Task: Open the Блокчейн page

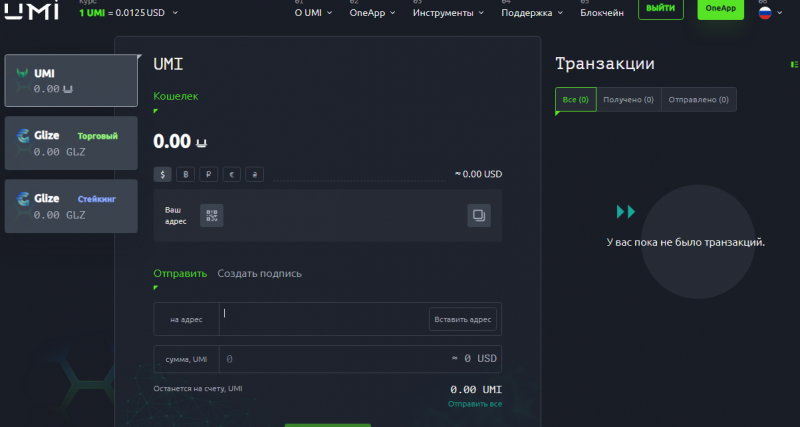Action: [602, 13]
